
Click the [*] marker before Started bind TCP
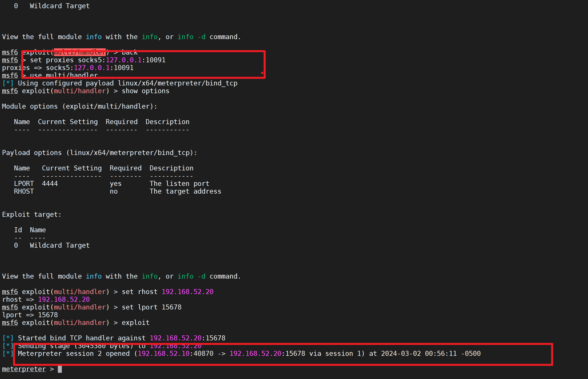tap(8, 338)
